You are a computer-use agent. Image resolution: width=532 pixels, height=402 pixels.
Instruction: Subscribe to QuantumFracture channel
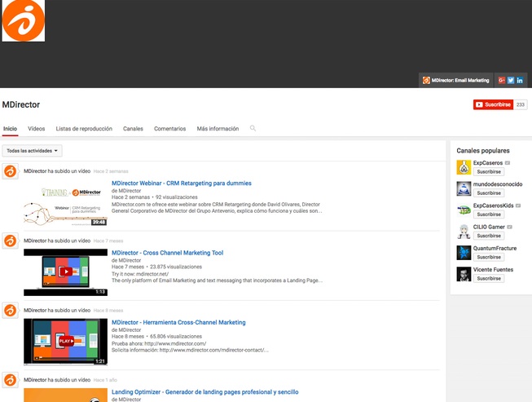click(x=489, y=258)
